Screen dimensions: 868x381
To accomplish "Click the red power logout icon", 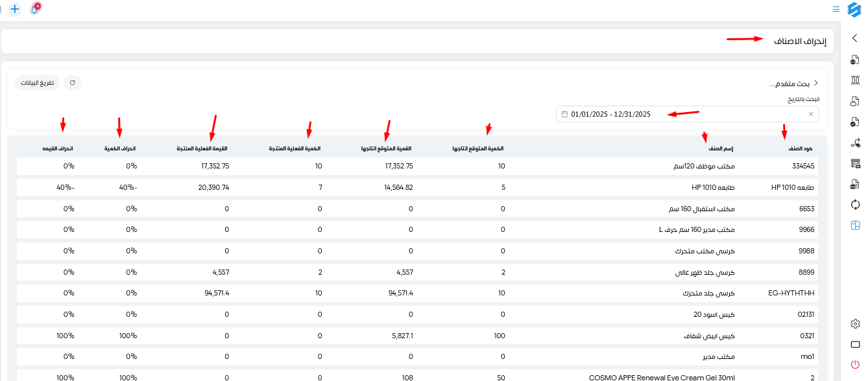I will (x=855, y=365).
